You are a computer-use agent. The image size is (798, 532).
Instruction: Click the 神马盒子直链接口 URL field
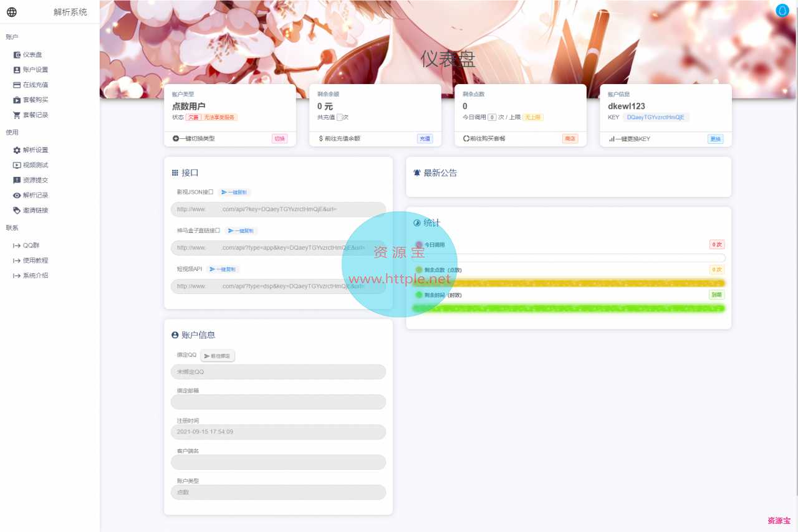[278, 248]
